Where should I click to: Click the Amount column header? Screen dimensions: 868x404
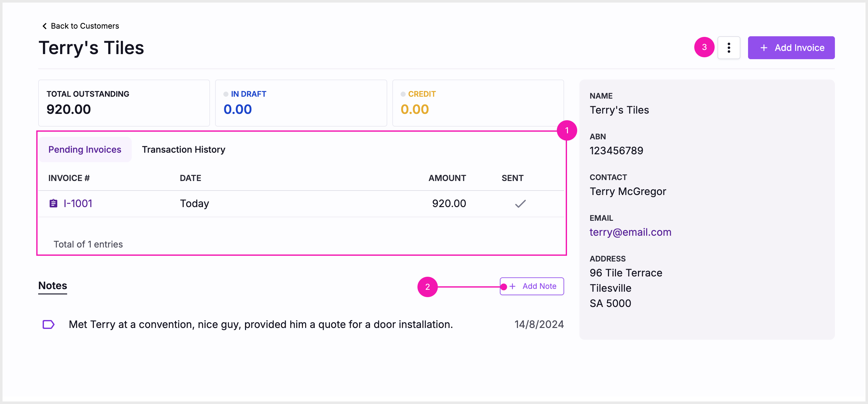click(x=447, y=178)
